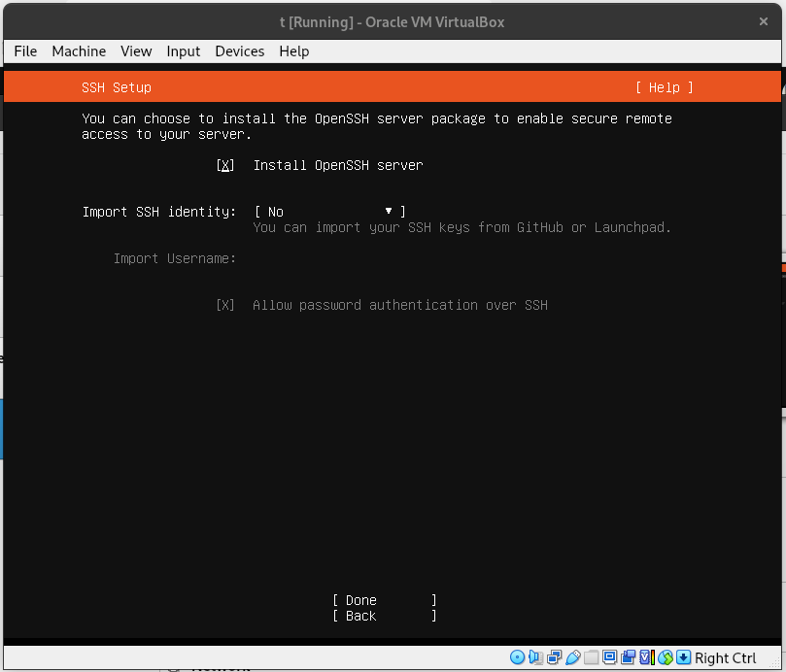
Task: Click the audio status bar icon
Action: 534,658
